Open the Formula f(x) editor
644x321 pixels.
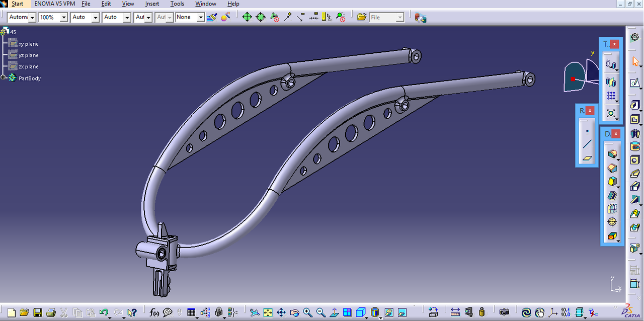coord(154,313)
